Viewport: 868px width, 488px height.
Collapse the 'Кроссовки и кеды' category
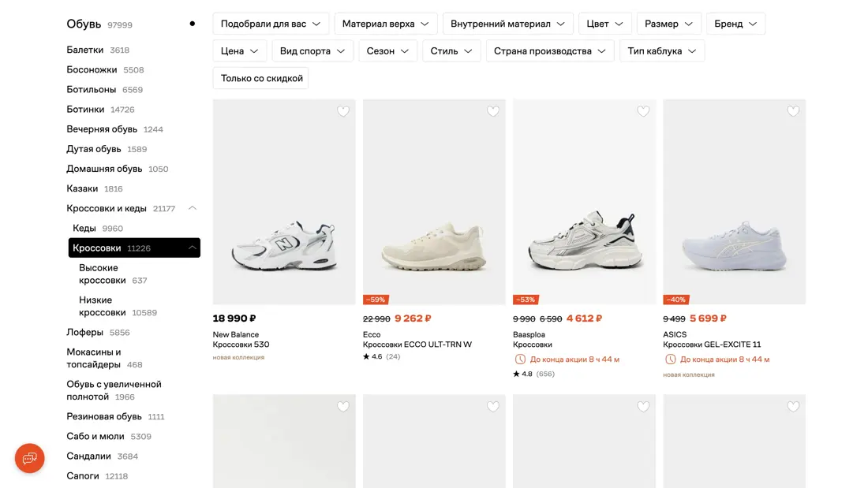(x=192, y=208)
